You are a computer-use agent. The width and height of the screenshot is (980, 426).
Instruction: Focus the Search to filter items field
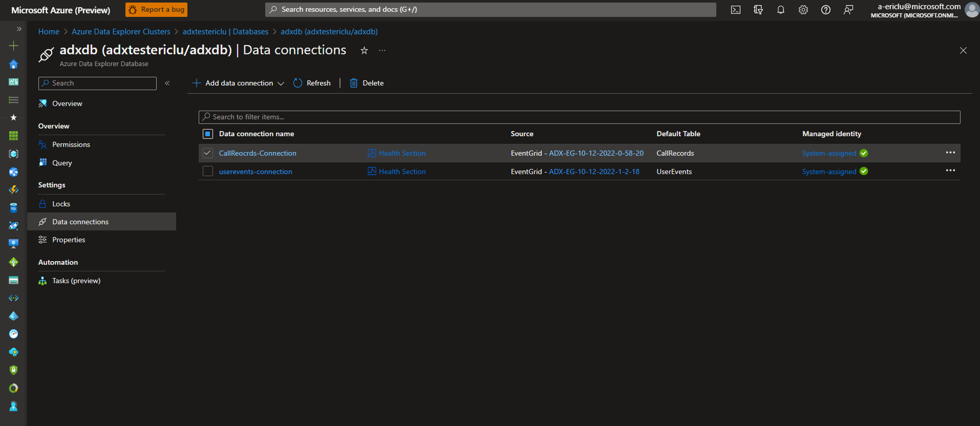click(579, 117)
